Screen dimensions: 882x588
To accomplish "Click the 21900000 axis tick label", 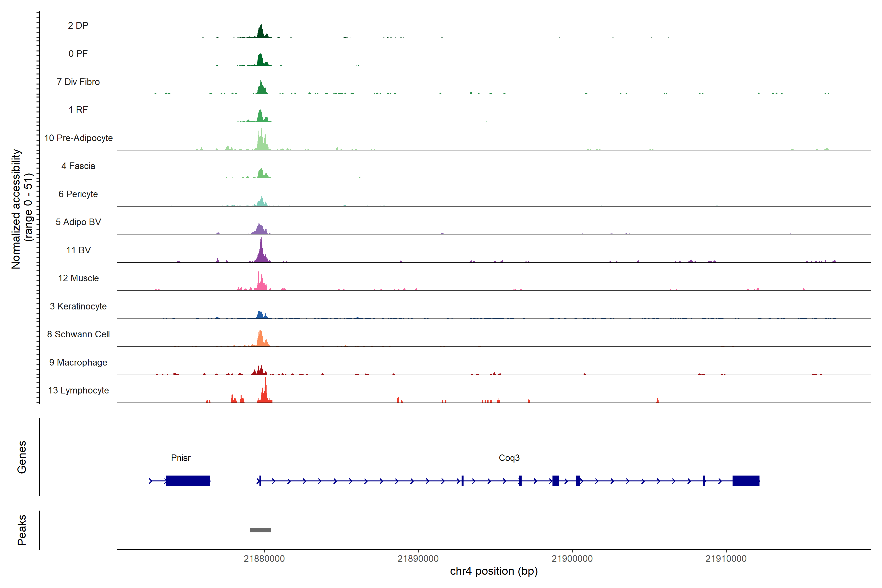I will pos(572,559).
